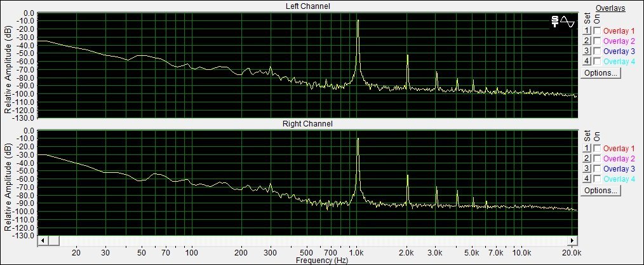Toggle Overlay 4 checkbox in Right Channel
This screenshot has height=265, width=644.
[597, 179]
